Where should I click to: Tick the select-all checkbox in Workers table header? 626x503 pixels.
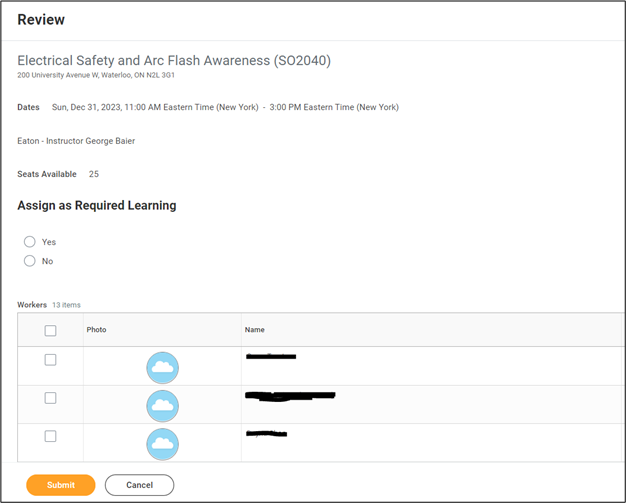(50, 330)
